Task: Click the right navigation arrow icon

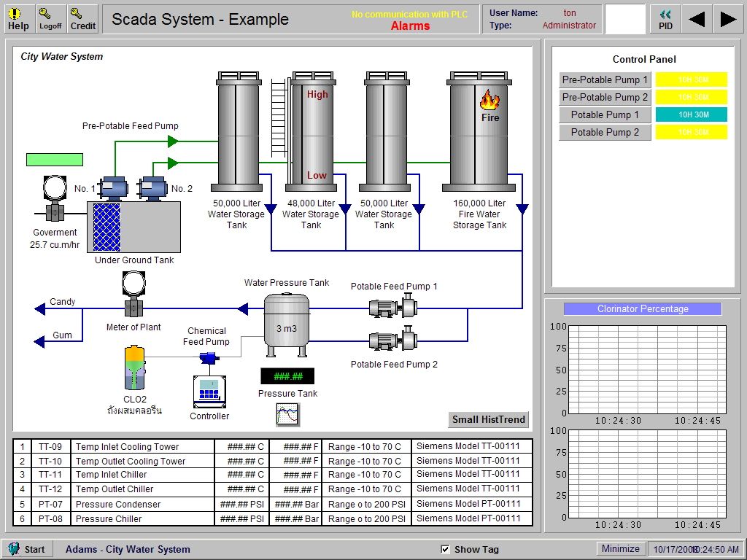Action: 729,17
